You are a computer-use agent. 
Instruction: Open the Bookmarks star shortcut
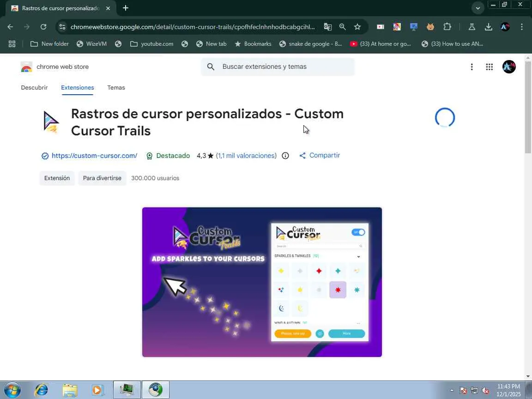click(x=253, y=44)
